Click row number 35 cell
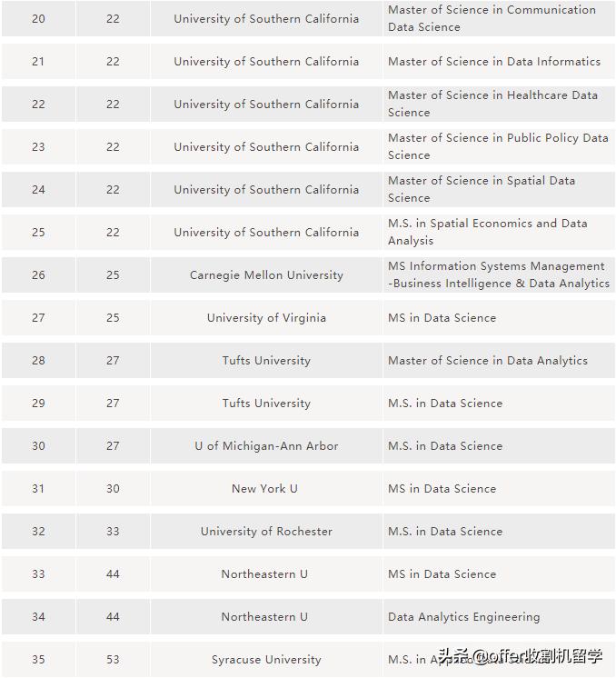616x678 pixels. (x=38, y=659)
